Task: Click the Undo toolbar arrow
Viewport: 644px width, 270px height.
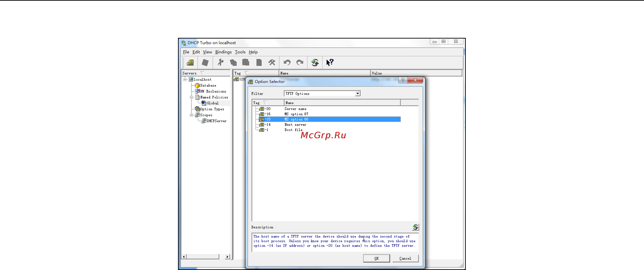Action: point(287,62)
